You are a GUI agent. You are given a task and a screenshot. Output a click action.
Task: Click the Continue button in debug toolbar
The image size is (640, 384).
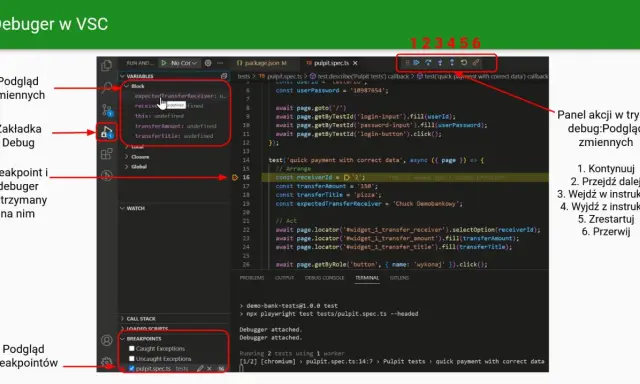(x=416, y=62)
